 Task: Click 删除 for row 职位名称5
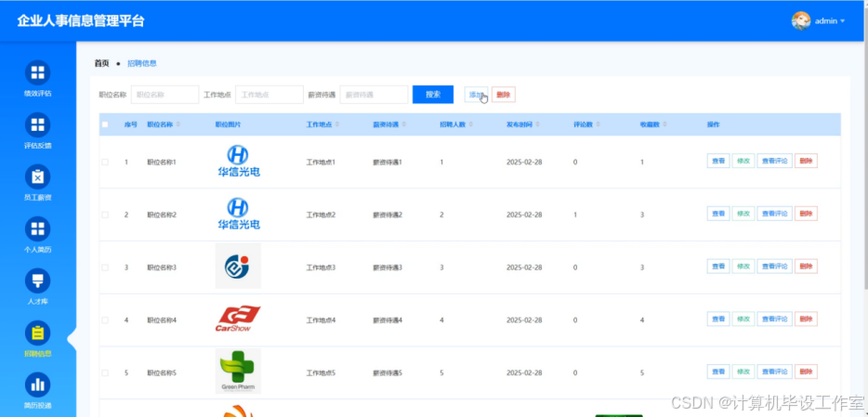pos(806,371)
